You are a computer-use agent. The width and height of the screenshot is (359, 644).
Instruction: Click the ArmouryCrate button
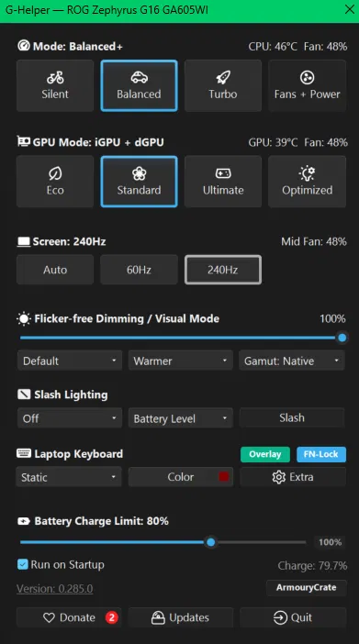(307, 588)
